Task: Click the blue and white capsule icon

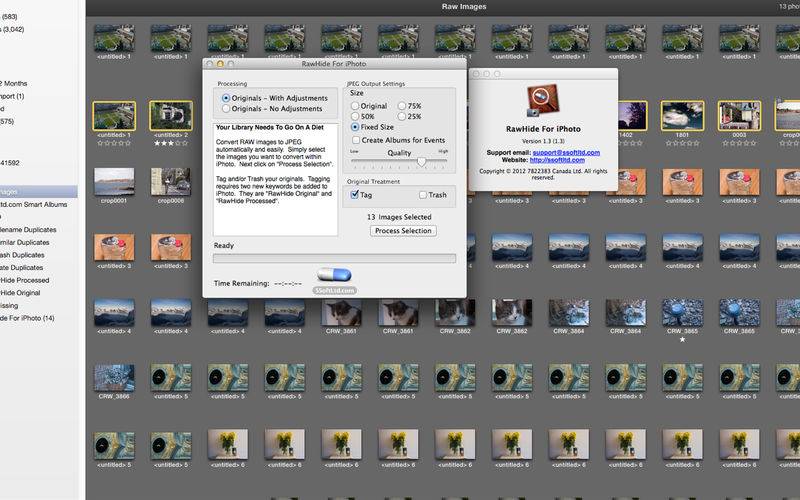Action: coord(334,275)
